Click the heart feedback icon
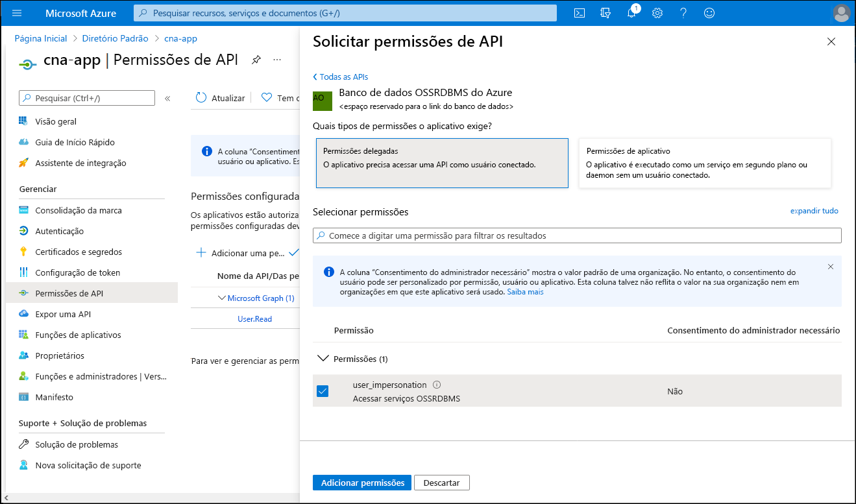856x504 pixels. pos(266,97)
